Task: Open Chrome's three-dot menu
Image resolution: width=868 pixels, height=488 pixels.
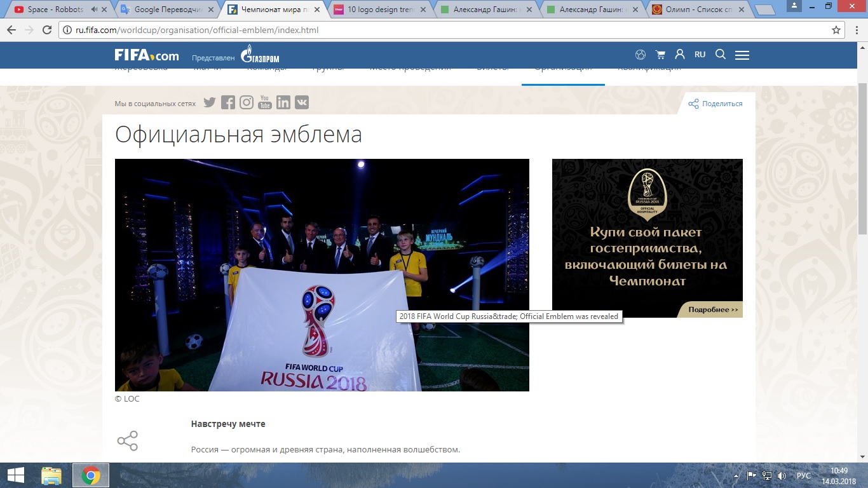Action: (x=856, y=30)
